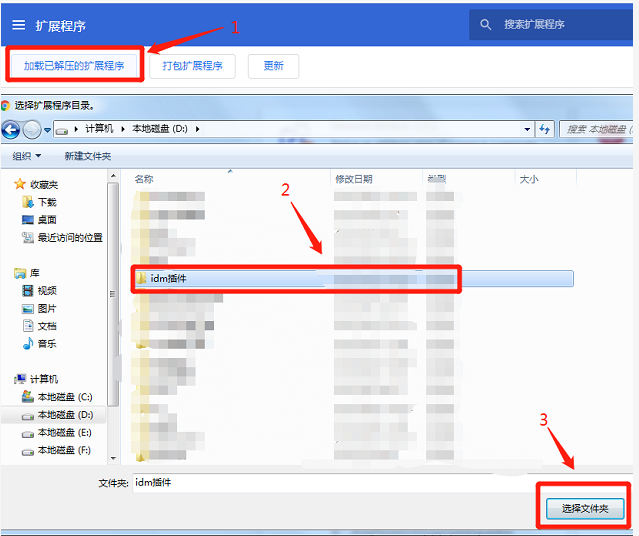Click the search magnifier icon

(x=485, y=24)
